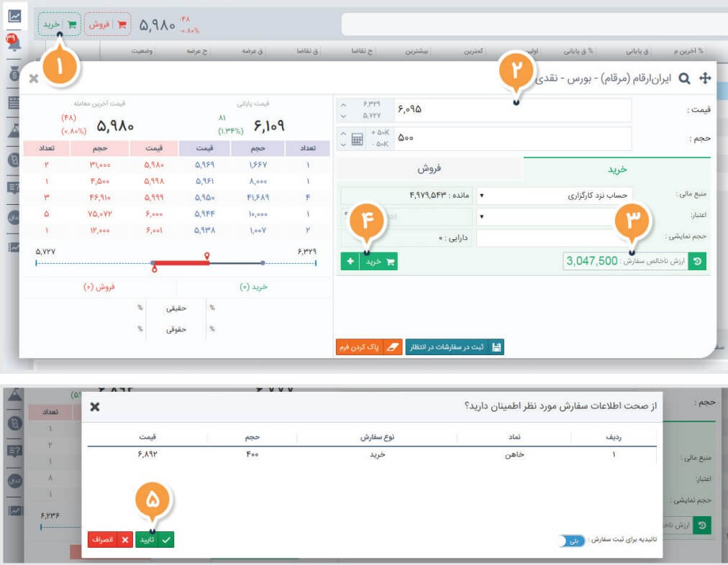Set price to the upper limit ۶,۳۲۹

tap(371, 104)
